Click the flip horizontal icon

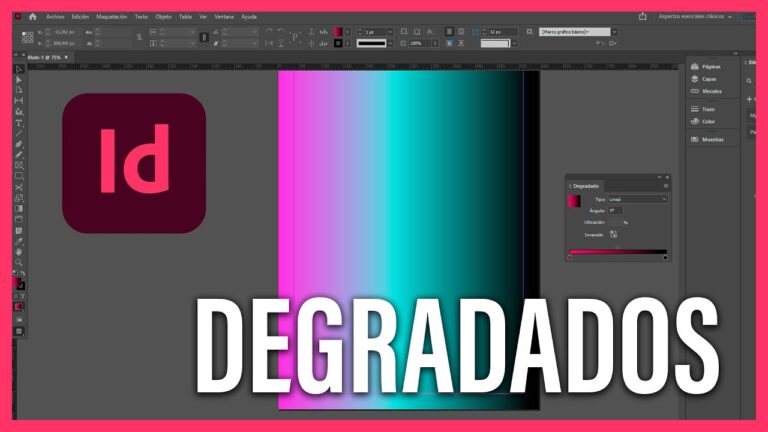269,44
